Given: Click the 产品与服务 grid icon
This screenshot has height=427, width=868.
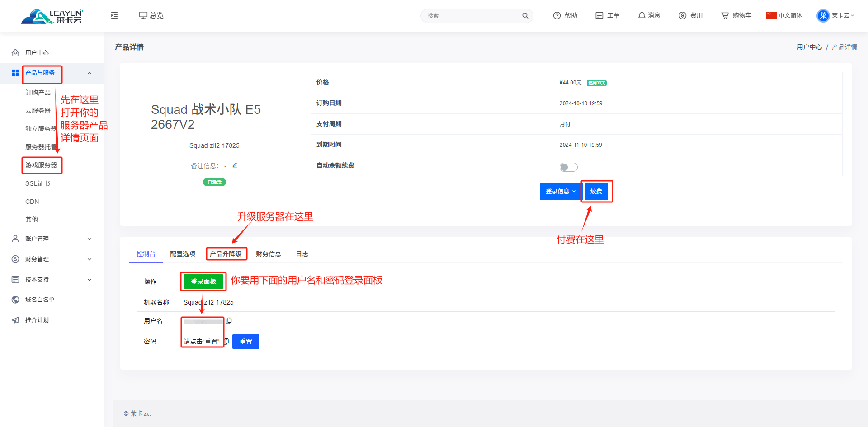Looking at the screenshot, I should click(15, 73).
